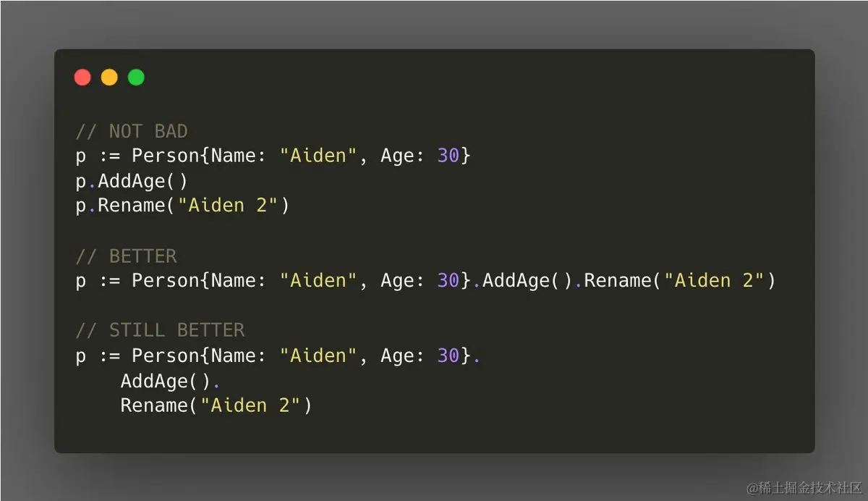Click "Aiden" string in the first code line
This screenshot has width=868, height=501.
pos(318,156)
